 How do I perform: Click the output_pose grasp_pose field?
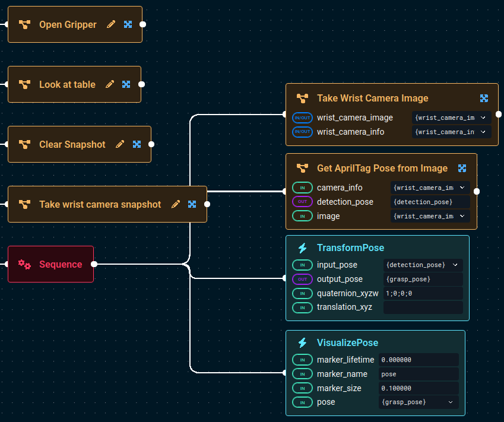point(423,279)
